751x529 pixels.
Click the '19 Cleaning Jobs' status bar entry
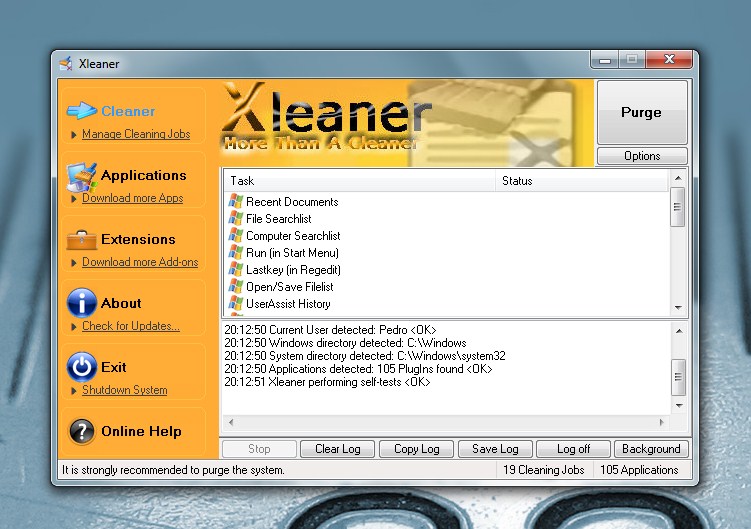544,470
